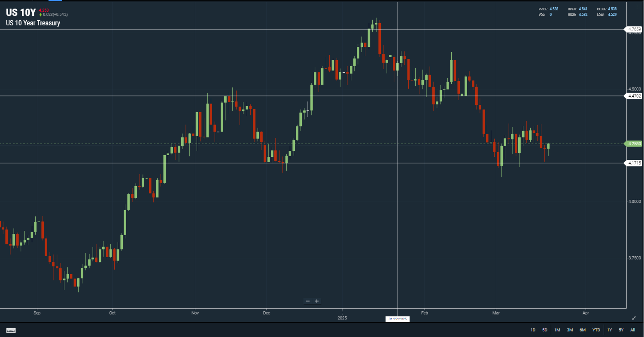Click the Oct label on time axis

[112, 313]
